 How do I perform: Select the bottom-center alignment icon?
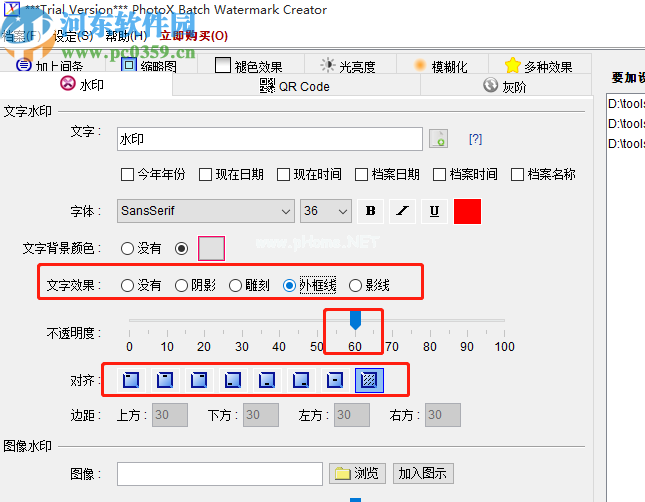267,380
